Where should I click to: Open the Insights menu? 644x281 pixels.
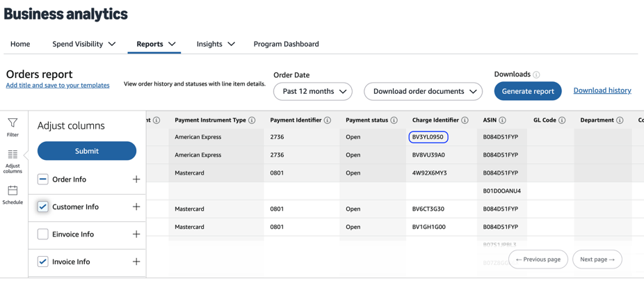[216, 44]
